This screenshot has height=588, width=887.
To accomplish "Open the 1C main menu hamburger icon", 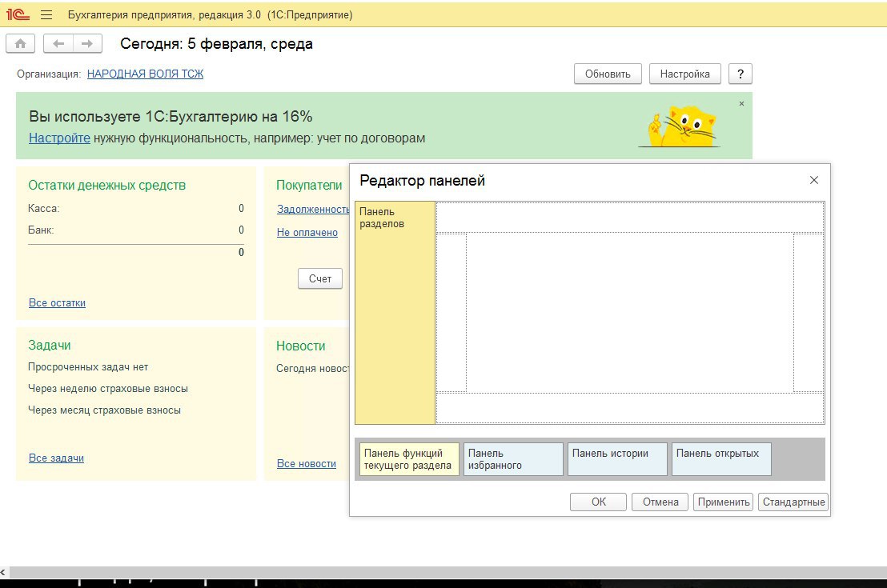I will click(46, 14).
